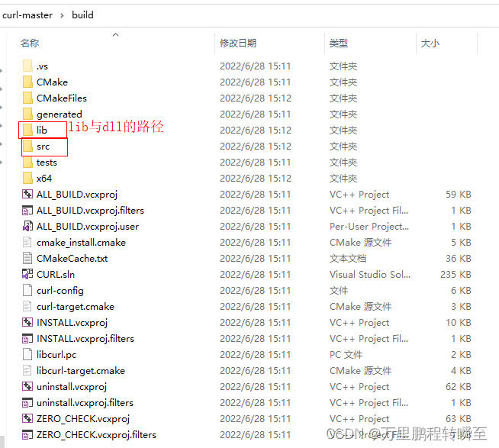Viewport: 499px width, 448px height.
Task: Click the CMakeCache.txt document icon
Action: [x=27, y=258]
